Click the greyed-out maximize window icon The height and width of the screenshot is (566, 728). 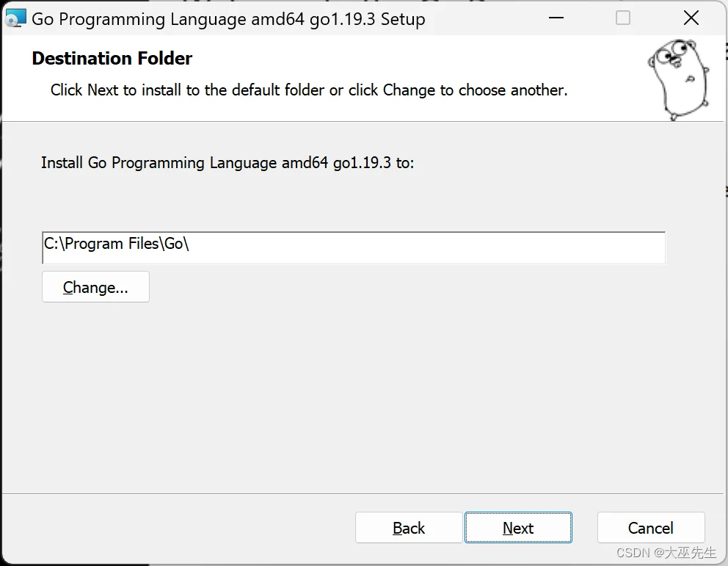click(x=622, y=18)
